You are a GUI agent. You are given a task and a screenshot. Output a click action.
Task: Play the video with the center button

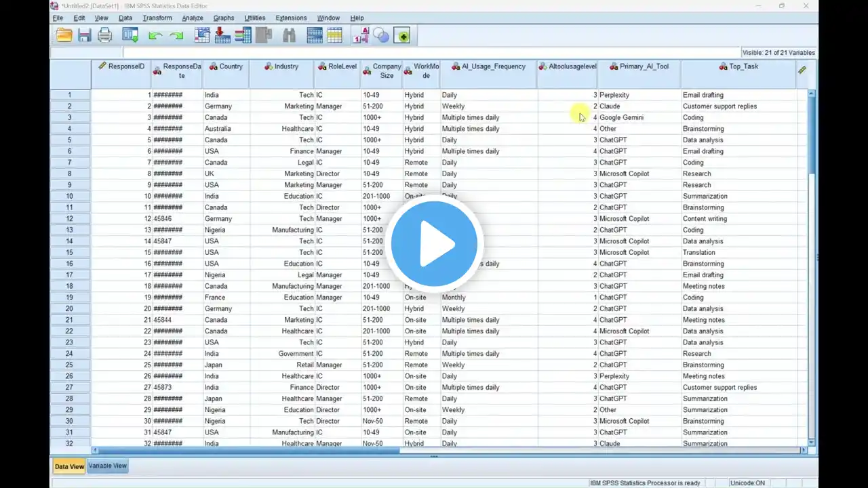434,243
